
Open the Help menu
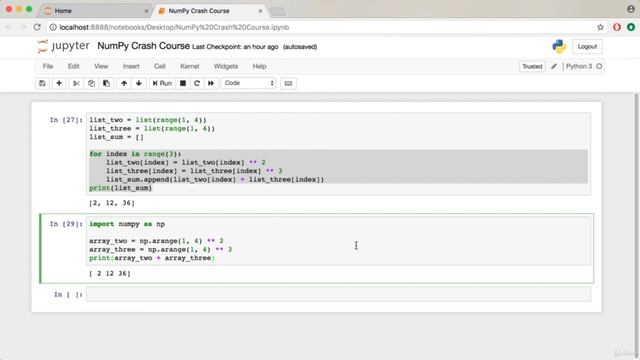click(x=259, y=66)
